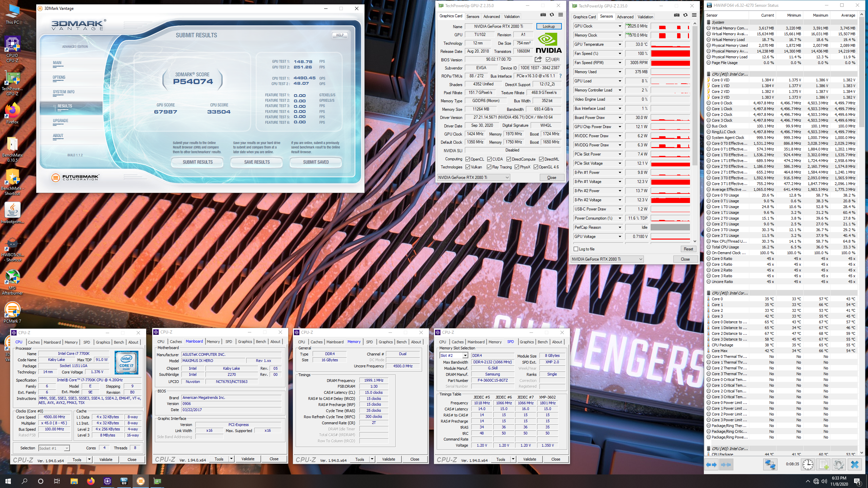868x488 pixels.
Task: Launch the hwbotprime Java desktop icon
Action: point(13,213)
